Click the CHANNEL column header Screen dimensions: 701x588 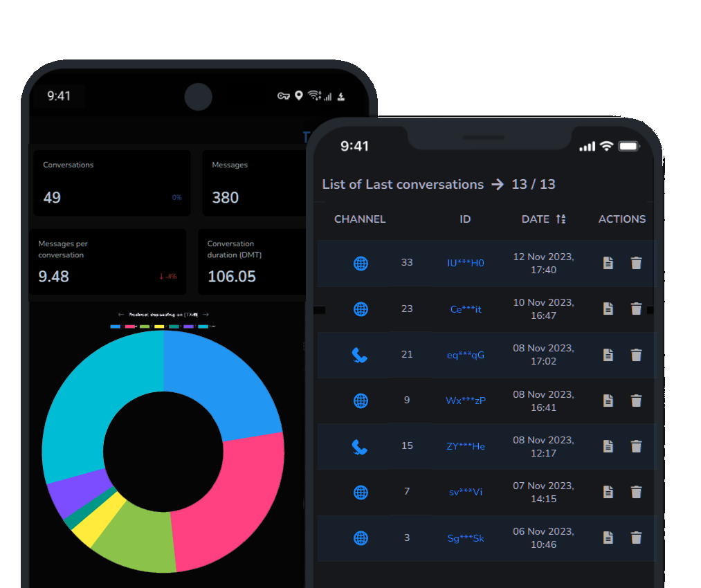(360, 219)
